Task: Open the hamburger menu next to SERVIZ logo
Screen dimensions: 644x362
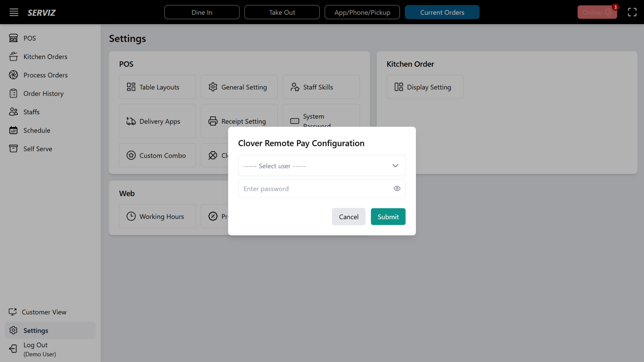Action: 14,12
